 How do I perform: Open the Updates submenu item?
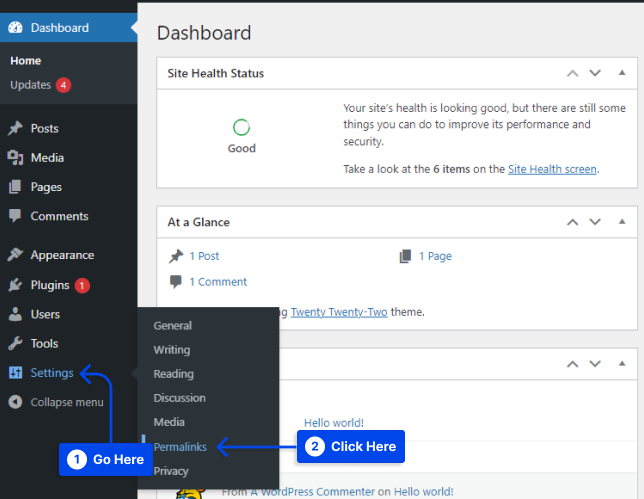click(x=30, y=85)
